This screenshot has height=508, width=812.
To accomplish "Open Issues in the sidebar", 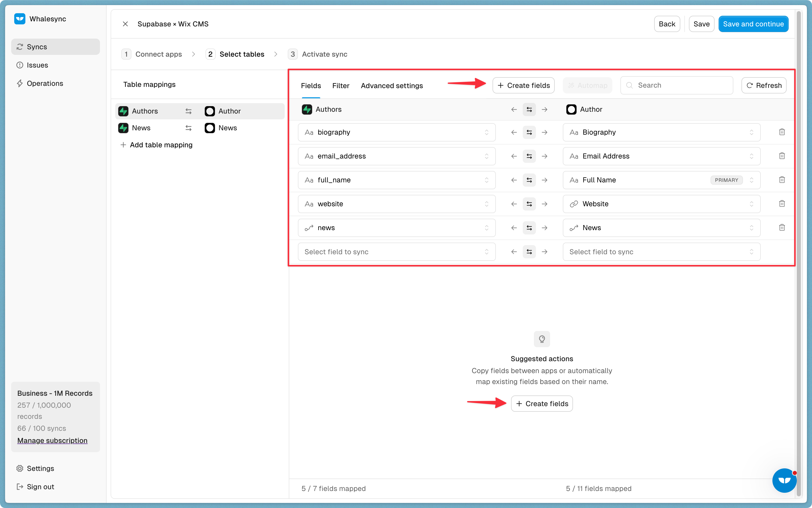I will coord(55,65).
